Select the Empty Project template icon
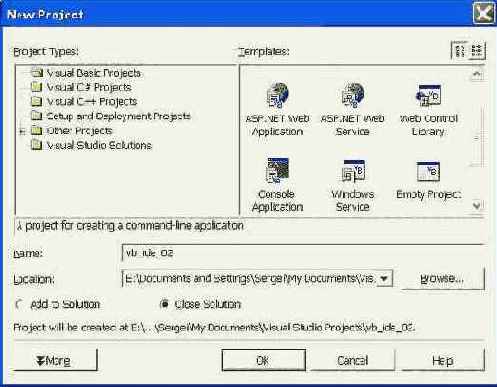This screenshot has width=497, height=387. pos(428,171)
